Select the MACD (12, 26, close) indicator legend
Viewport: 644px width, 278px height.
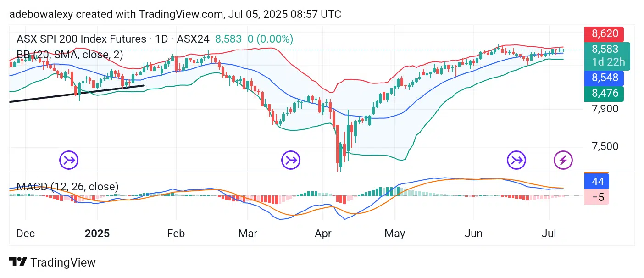pos(67,187)
